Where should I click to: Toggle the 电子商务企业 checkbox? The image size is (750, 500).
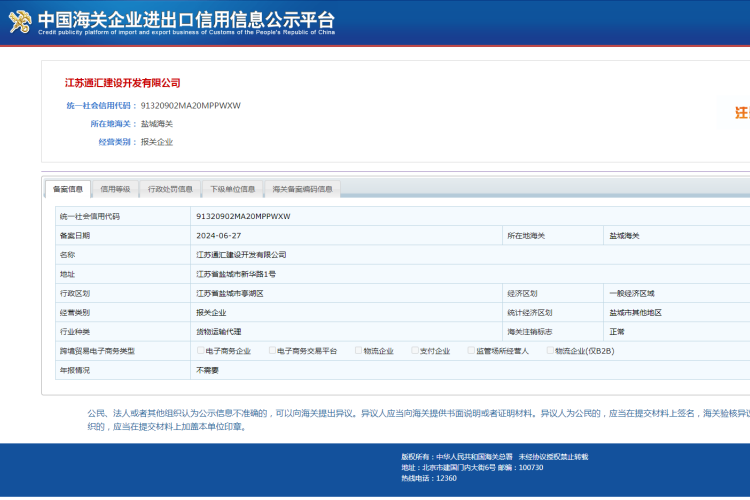201,351
